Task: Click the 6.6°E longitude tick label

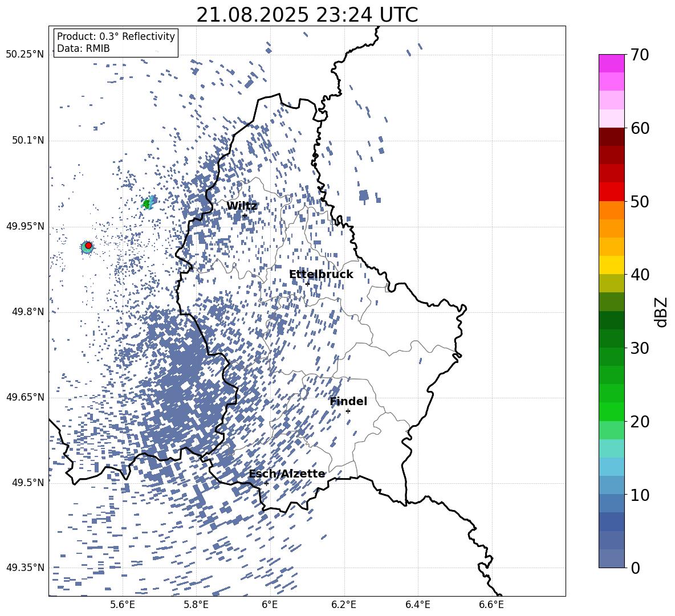Action: point(491,605)
